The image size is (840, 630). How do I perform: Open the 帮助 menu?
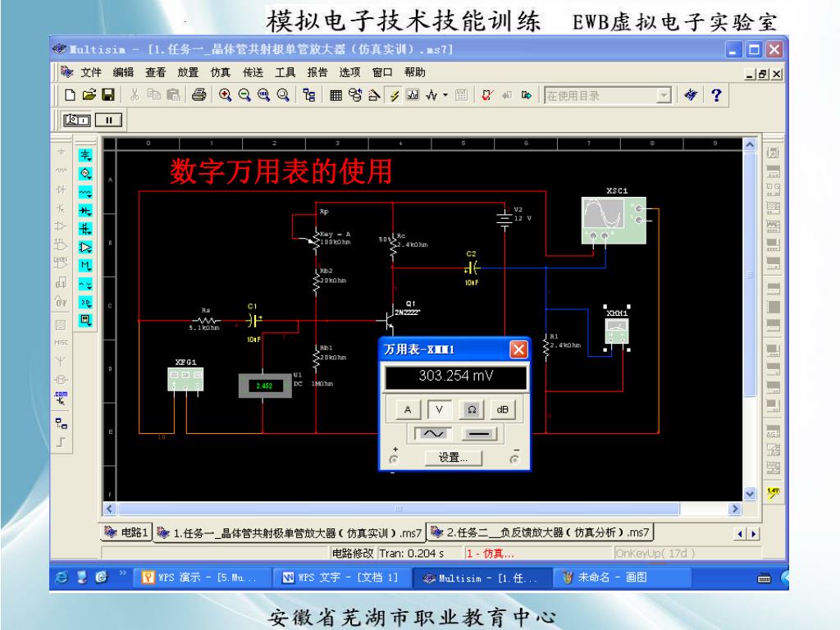click(414, 72)
